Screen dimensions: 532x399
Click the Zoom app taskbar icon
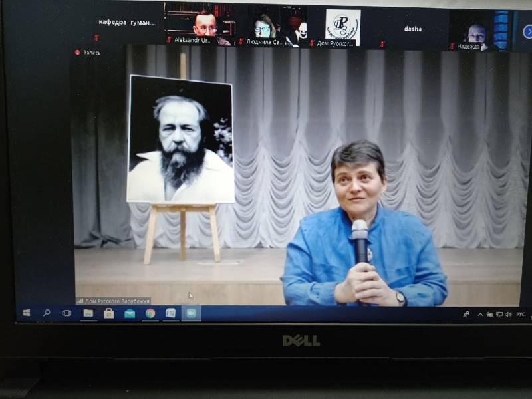[192, 313]
